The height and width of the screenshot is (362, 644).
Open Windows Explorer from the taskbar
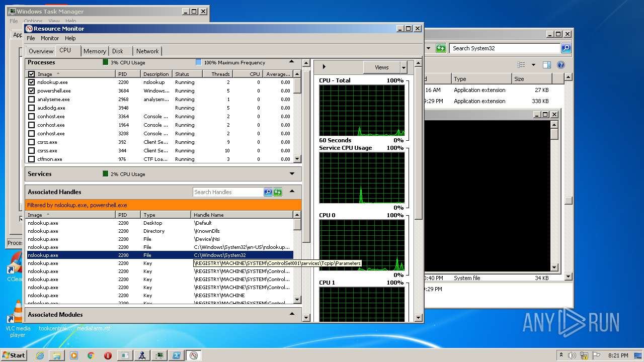click(x=57, y=355)
